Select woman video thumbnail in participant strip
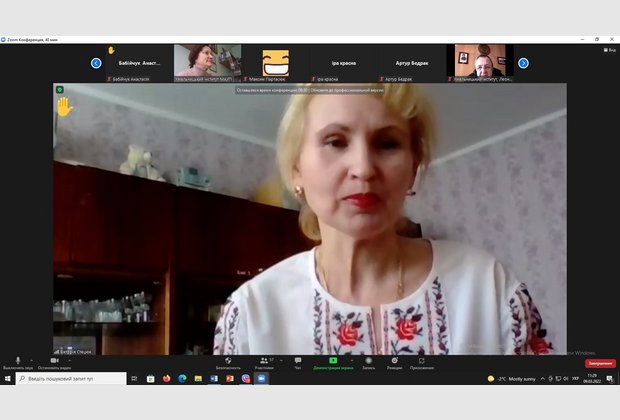Image resolution: width=620 pixels, height=420 pixels. 208,63
